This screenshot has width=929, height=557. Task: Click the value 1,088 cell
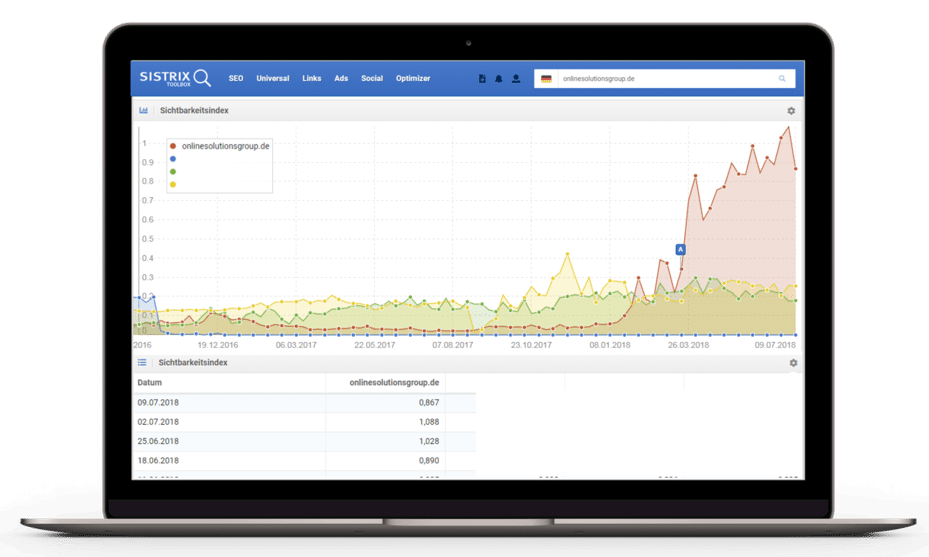pos(429,422)
